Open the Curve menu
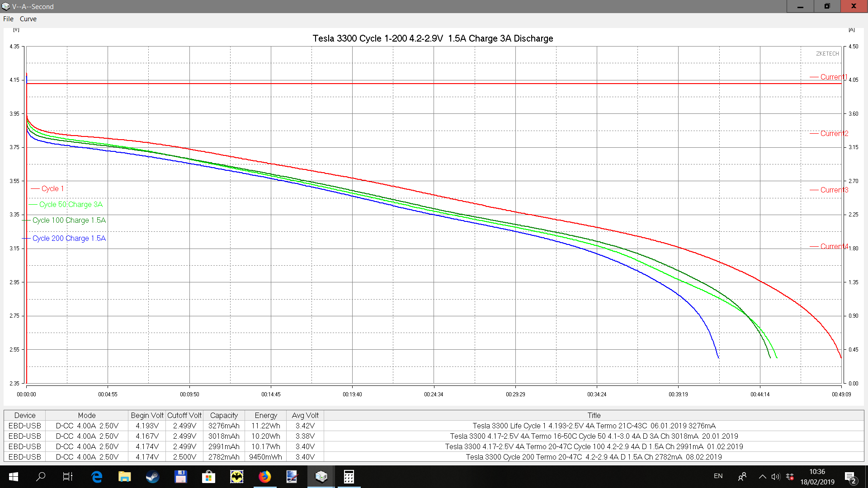 click(x=28, y=19)
